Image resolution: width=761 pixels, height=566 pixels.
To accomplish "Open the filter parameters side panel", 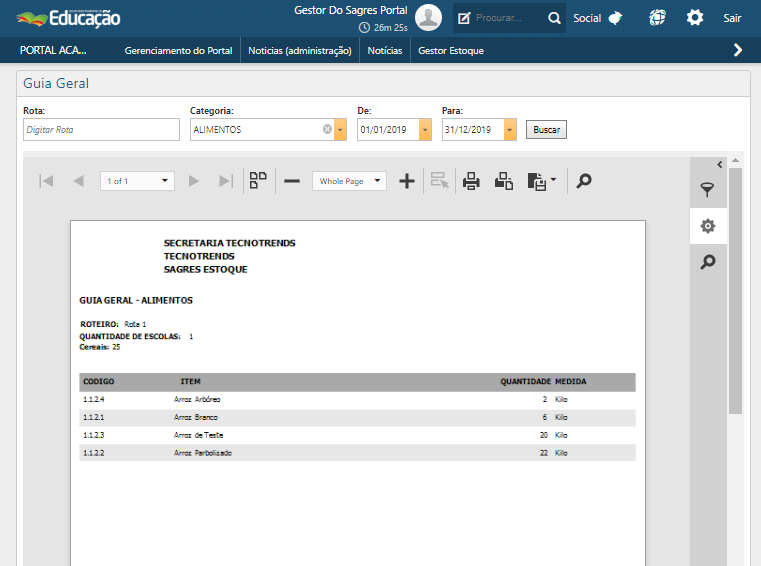I will [708, 190].
